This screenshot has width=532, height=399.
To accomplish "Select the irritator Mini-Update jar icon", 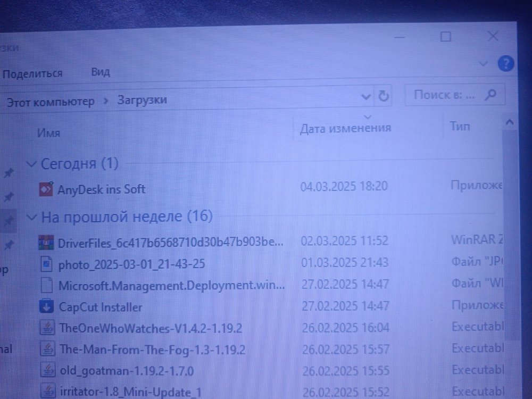I will (48, 391).
